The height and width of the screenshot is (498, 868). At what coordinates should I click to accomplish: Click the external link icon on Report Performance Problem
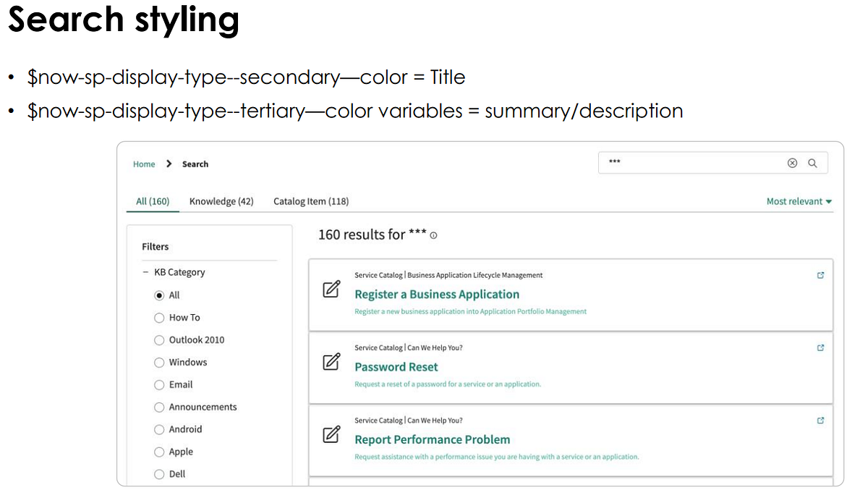(820, 420)
